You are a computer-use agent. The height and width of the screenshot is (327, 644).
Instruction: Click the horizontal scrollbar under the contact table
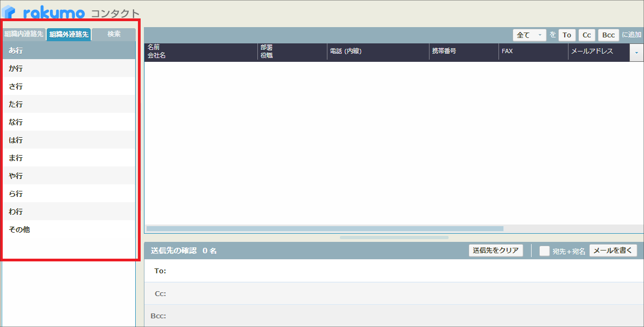[x=325, y=229]
